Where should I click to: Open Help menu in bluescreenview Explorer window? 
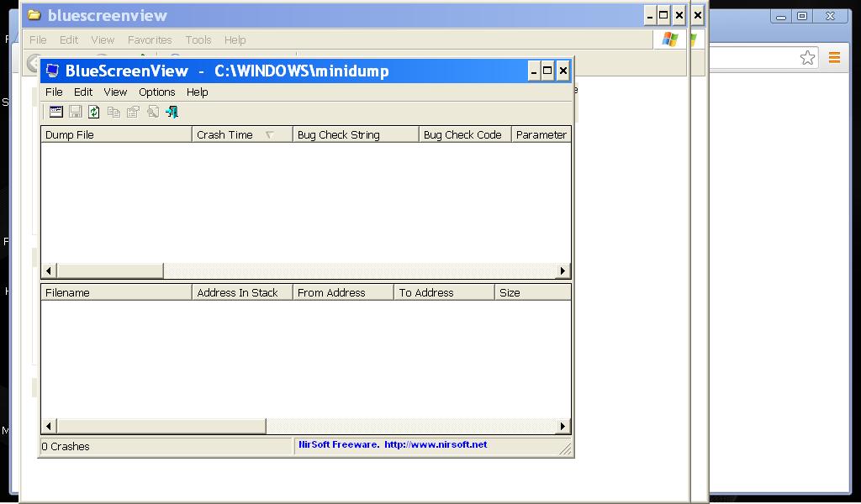tap(235, 40)
